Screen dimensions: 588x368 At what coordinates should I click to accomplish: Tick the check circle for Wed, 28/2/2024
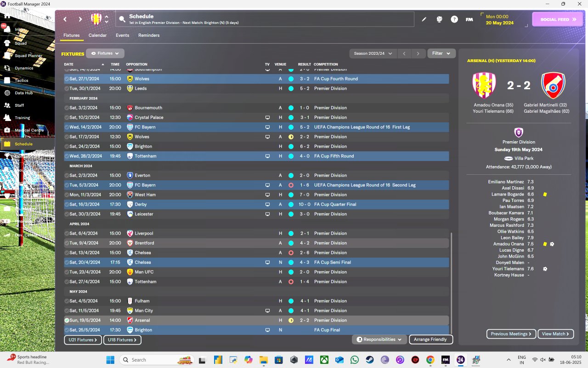67,156
